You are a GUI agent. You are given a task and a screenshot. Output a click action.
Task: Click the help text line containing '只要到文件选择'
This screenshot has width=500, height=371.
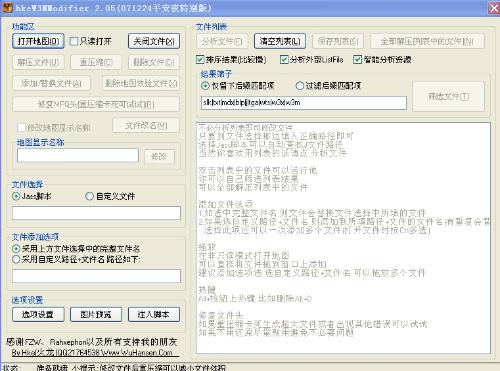coord(276,136)
